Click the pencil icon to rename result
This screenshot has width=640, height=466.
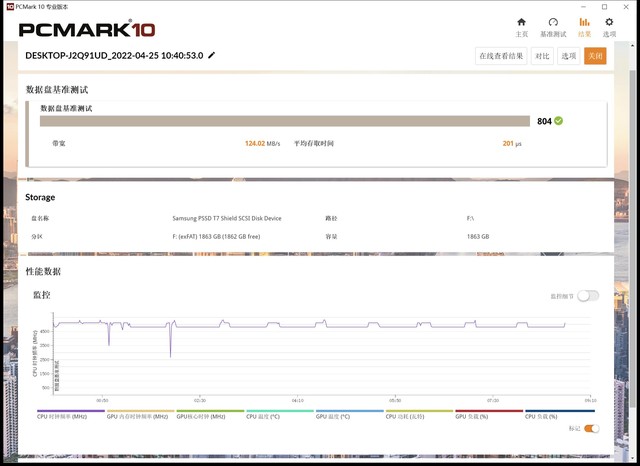pos(211,55)
